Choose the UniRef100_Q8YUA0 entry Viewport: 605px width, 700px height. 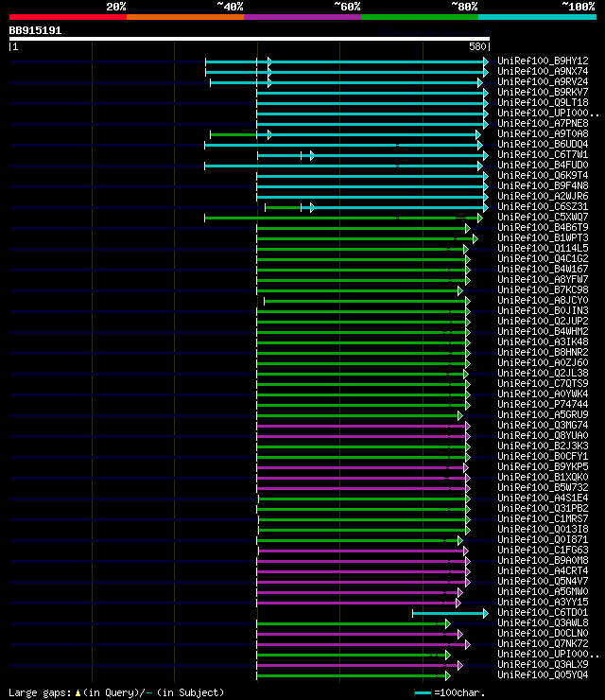(x=543, y=435)
